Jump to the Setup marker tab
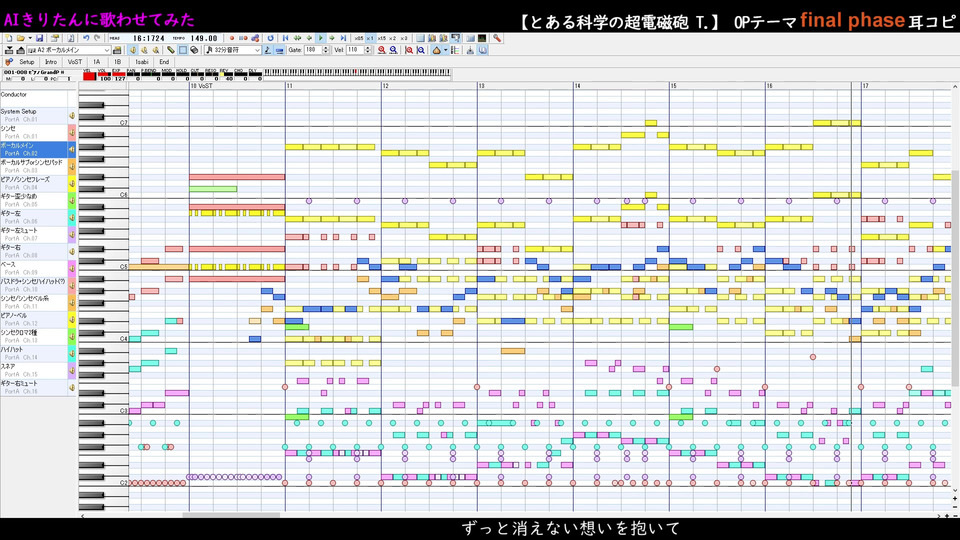 [x=26, y=62]
